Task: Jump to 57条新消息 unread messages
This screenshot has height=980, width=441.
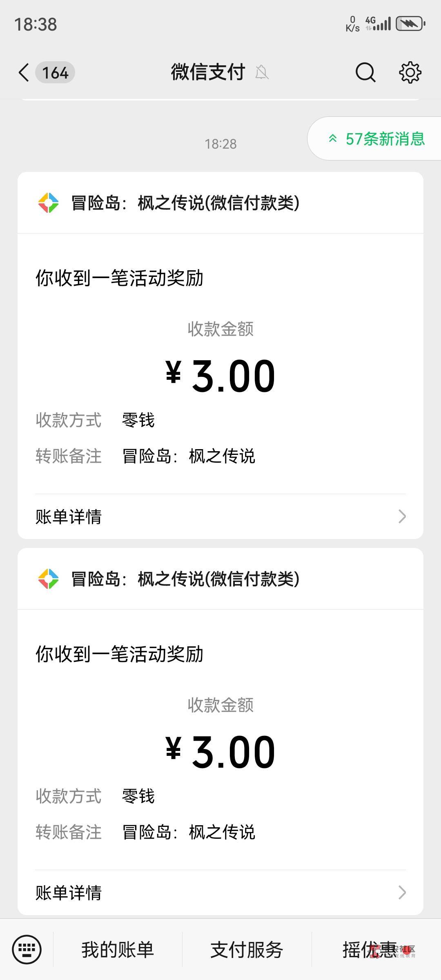Action: pos(376,139)
